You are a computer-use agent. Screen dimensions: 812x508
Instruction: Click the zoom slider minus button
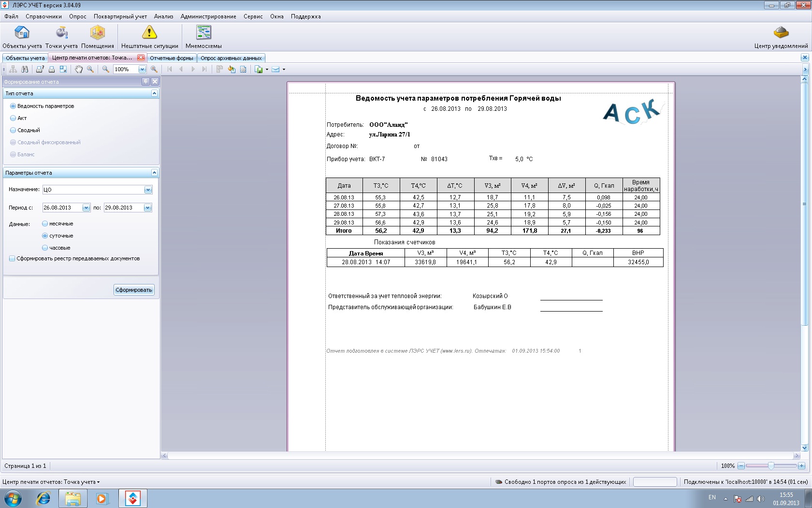click(740, 466)
